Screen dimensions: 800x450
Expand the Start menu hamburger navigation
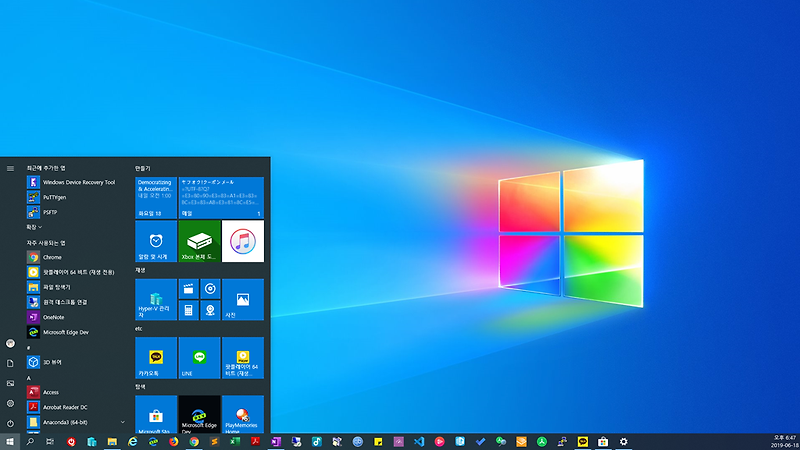10,168
